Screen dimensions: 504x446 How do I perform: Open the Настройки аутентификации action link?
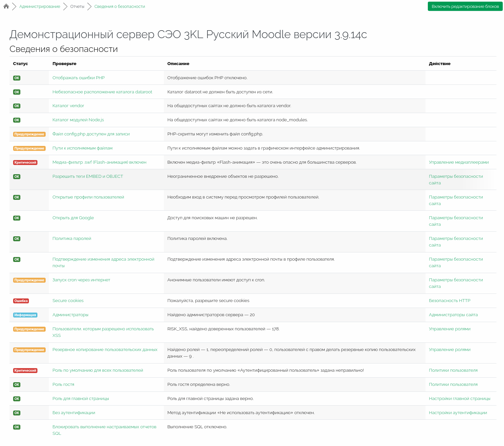(458, 413)
